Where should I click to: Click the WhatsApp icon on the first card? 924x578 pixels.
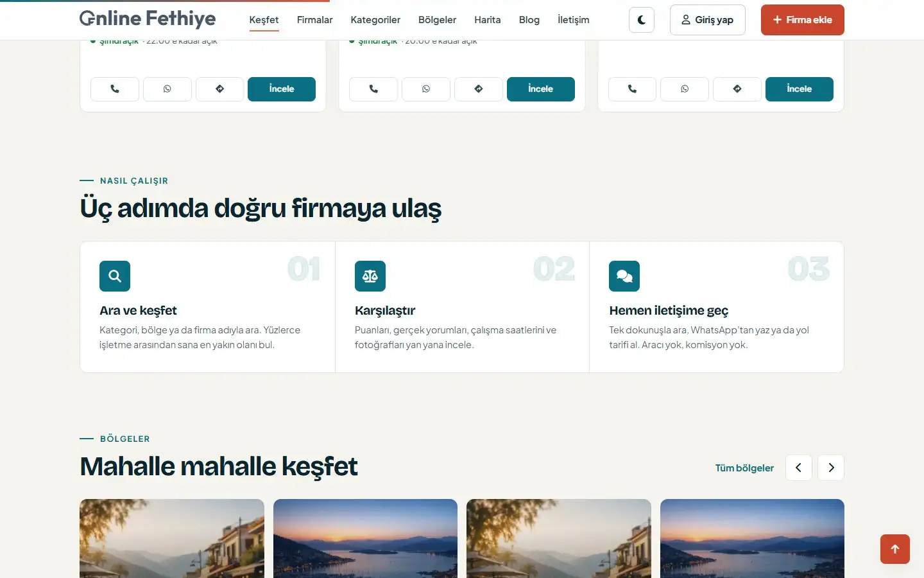pos(167,89)
